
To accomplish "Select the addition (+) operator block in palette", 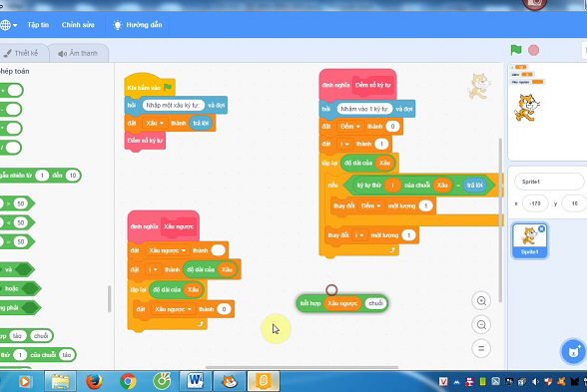I will pyautogui.click(x=11, y=90).
